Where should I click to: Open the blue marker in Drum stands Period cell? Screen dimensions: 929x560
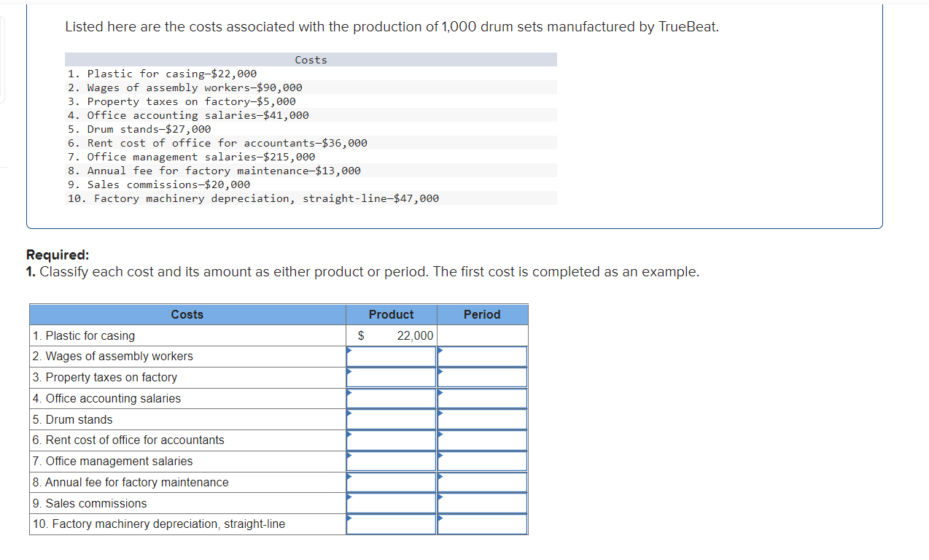[x=440, y=415]
